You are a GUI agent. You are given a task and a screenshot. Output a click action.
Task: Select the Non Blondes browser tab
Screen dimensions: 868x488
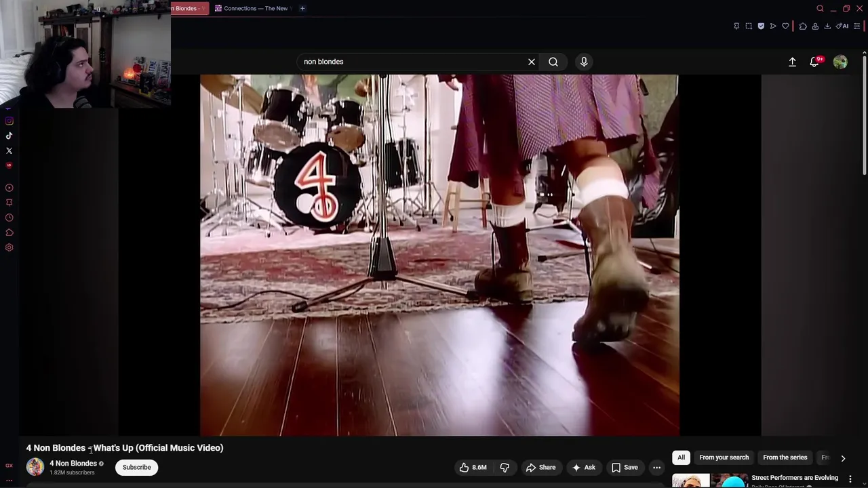[x=189, y=8]
